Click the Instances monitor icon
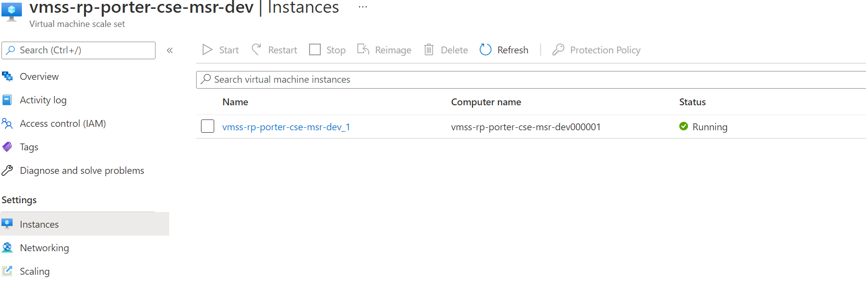This screenshot has height=284, width=868. tap(7, 224)
